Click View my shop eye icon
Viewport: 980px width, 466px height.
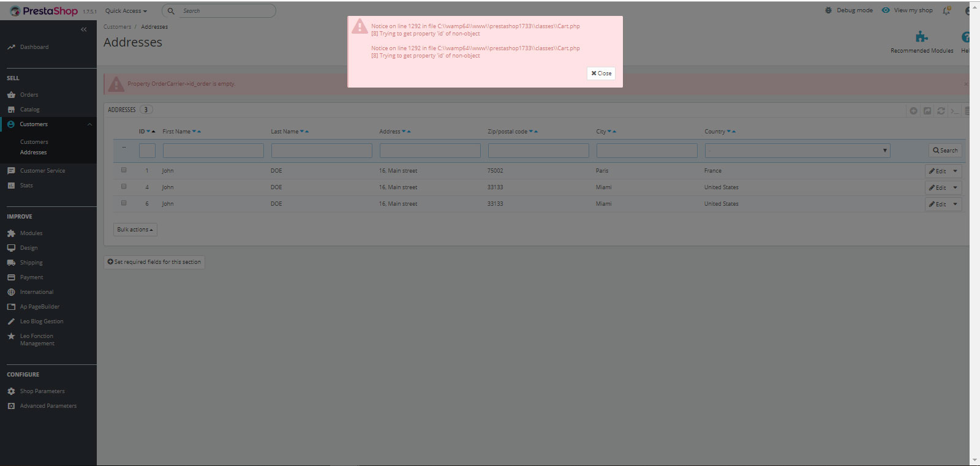click(x=886, y=10)
